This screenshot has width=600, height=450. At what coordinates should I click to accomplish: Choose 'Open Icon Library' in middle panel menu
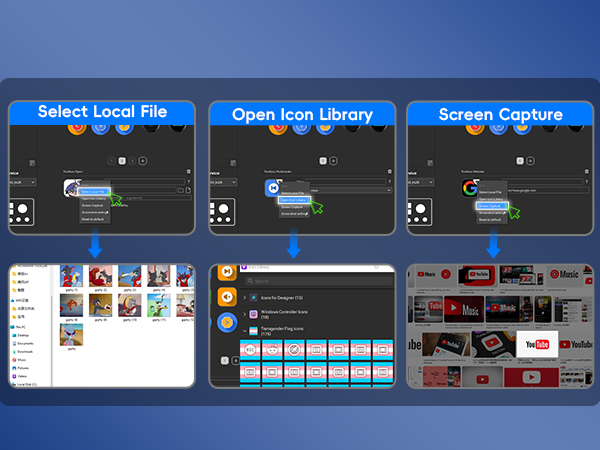(x=292, y=199)
